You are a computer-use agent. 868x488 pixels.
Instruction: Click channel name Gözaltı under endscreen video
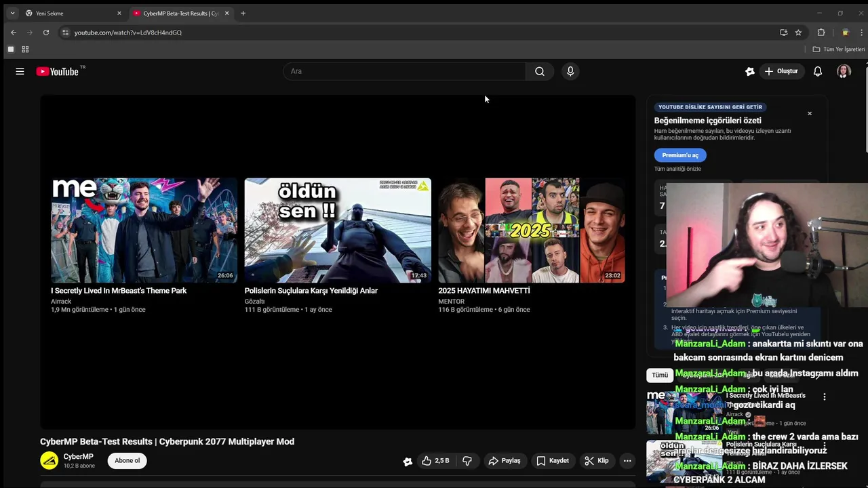pyautogui.click(x=255, y=302)
